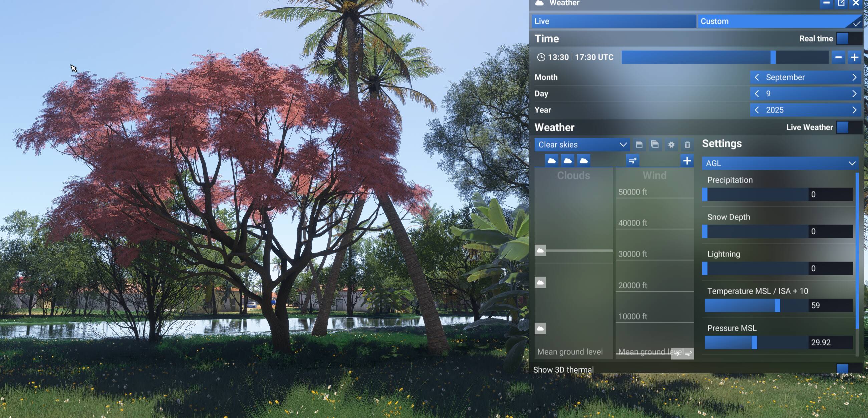This screenshot has height=418, width=868.
Task: Save the current weather preset
Action: point(638,144)
